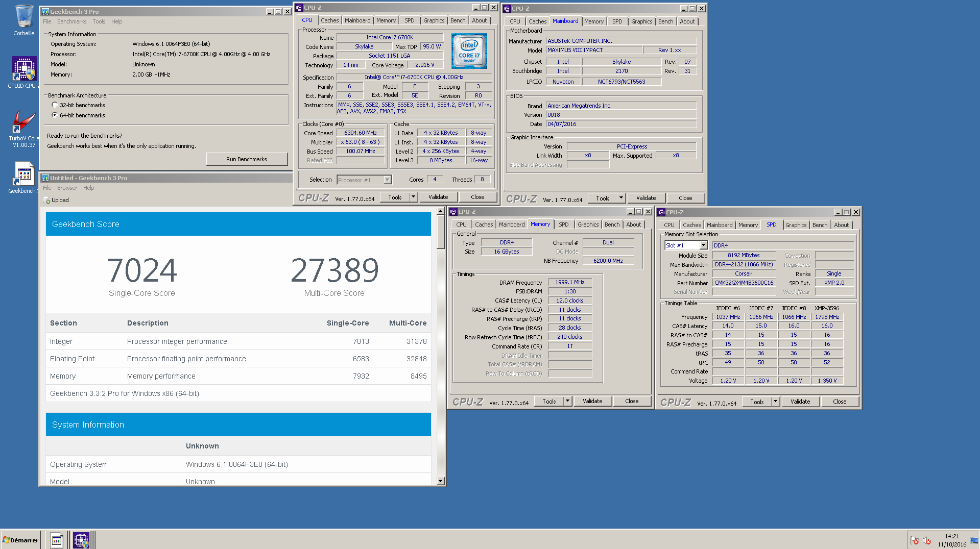Screen dimensions: 980x549
Task: Click the Geekbench 3 Pro title bar icon
Action: (x=45, y=11)
